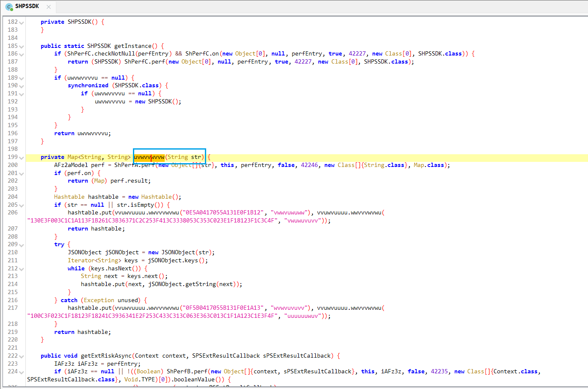Collapse the synchronized block at line 190
Image resolution: width=588 pixels, height=389 pixels.
(x=22, y=86)
